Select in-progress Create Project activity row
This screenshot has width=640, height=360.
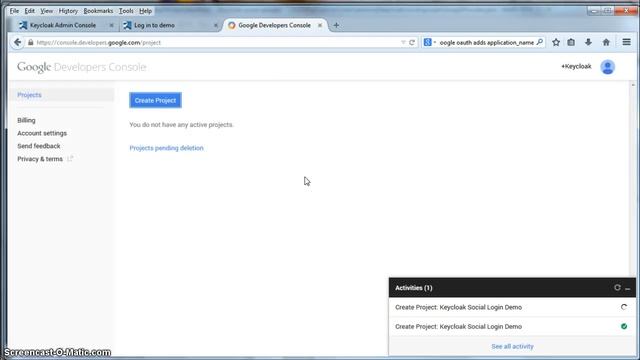pyautogui.click(x=512, y=307)
